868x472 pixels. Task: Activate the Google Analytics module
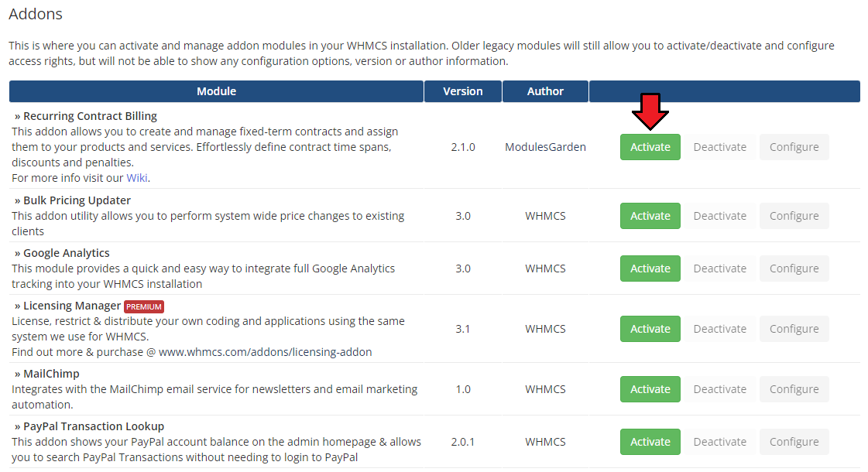coord(650,268)
